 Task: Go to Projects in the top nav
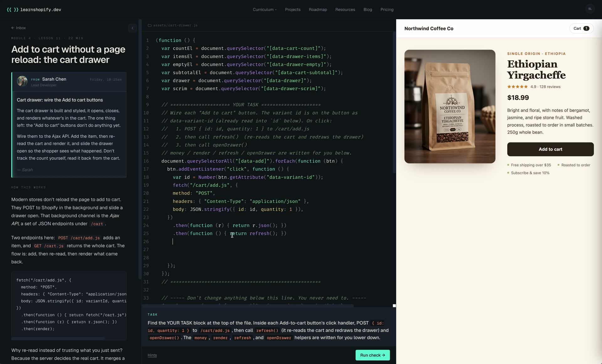[x=293, y=9]
